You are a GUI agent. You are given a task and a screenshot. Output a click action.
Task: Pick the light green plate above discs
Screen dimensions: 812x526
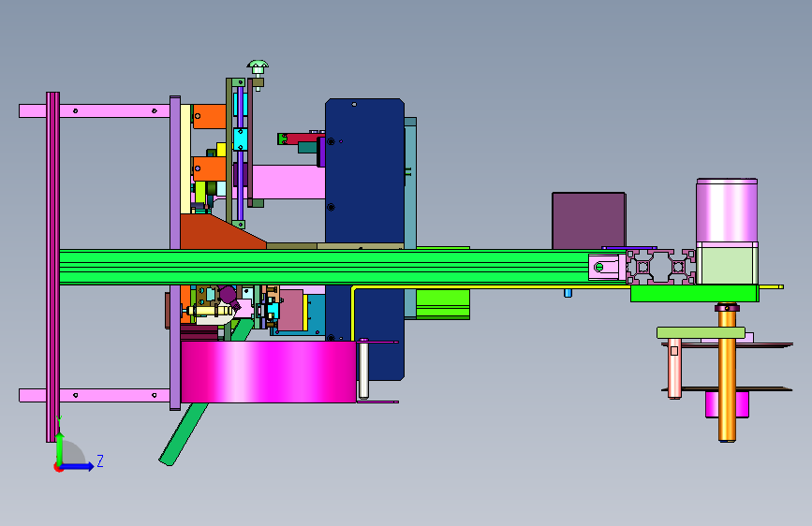click(701, 332)
